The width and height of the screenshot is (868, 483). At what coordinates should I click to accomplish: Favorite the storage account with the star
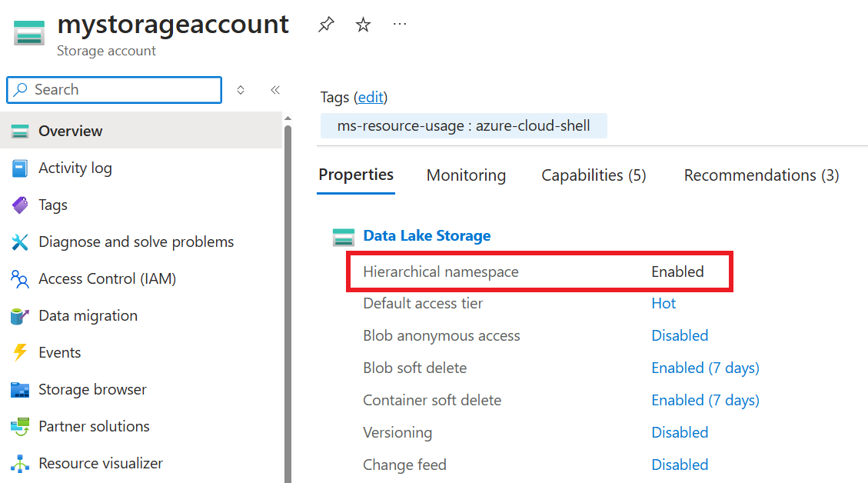(362, 24)
